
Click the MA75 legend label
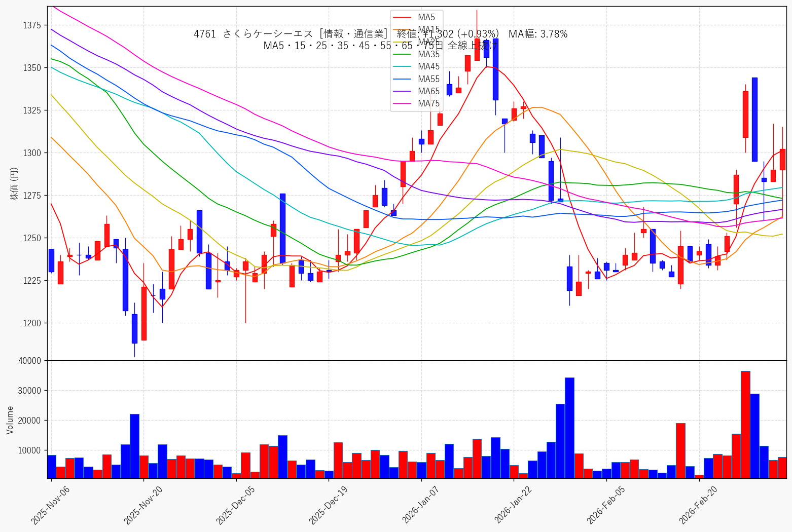(x=429, y=103)
